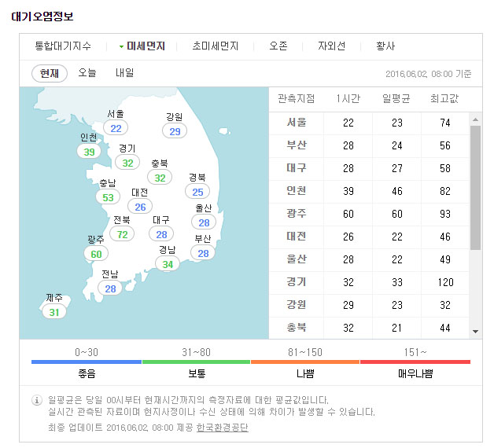Switch to the 황사 tab
The image size is (494, 448).
(385, 46)
